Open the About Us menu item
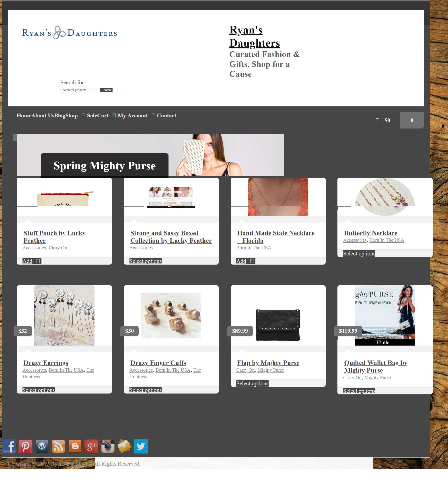The height and width of the screenshot is (491, 448). pyautogui.click(x=43, y=115)
